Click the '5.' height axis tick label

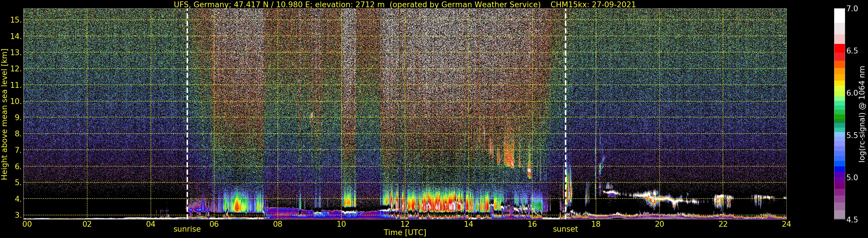click(x=18, y=183)
